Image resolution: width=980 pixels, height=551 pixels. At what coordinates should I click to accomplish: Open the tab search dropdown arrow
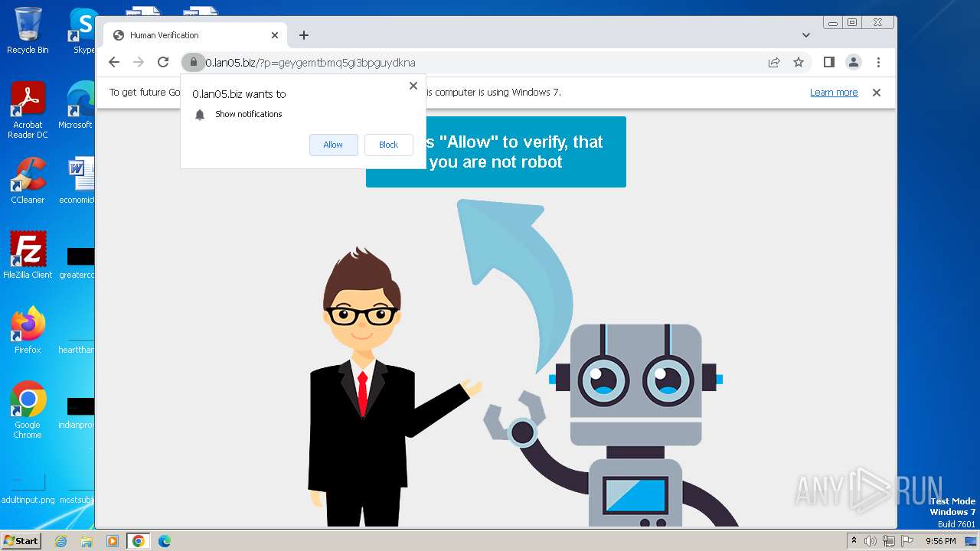pyautogui.click(x=806, y=35)
